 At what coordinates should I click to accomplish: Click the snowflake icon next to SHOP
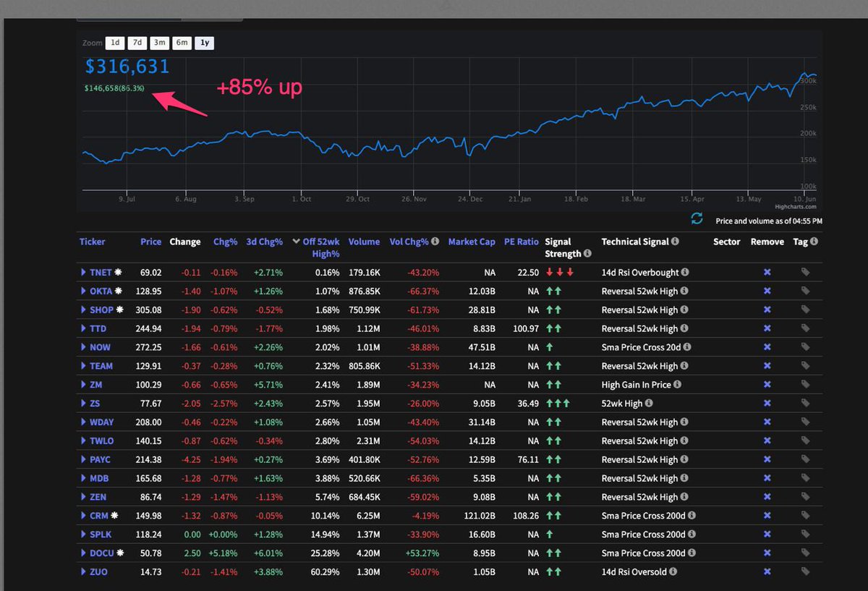click(119, 310)
